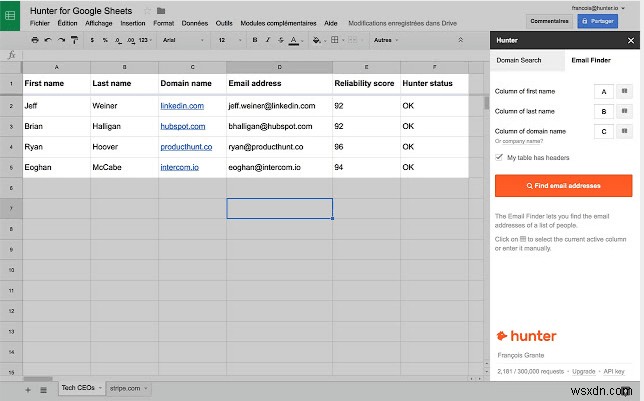Add a new sheet with plus icon
This screenshot has height=401, width=644.
[28, 390]
